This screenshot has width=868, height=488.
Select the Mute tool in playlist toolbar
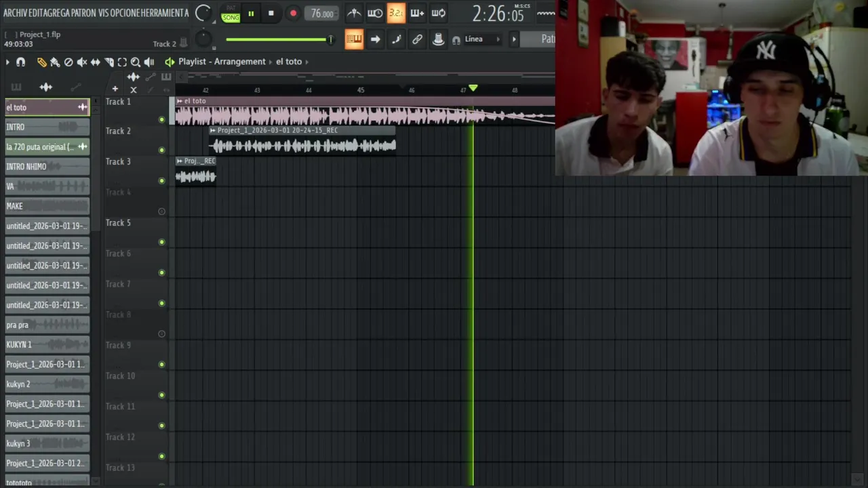point(82,62)
